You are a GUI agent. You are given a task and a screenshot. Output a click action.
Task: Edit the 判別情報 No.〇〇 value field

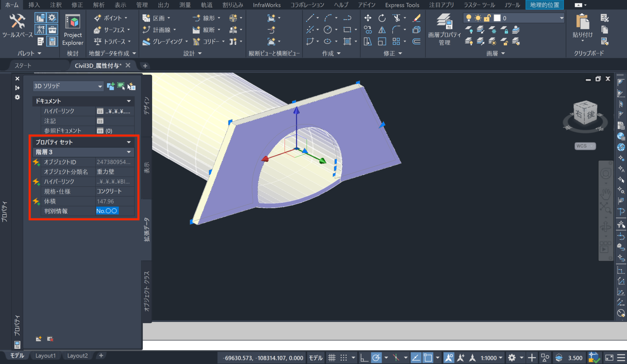(107, 211)
